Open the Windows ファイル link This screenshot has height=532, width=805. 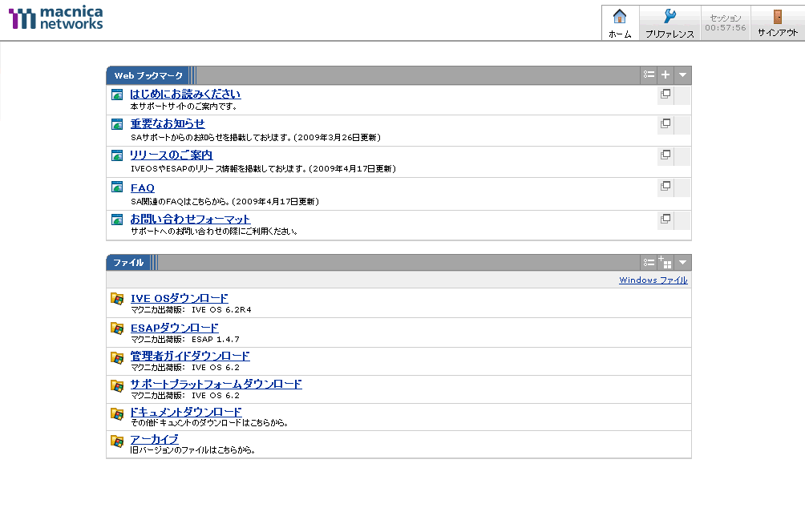pos(653,280)
